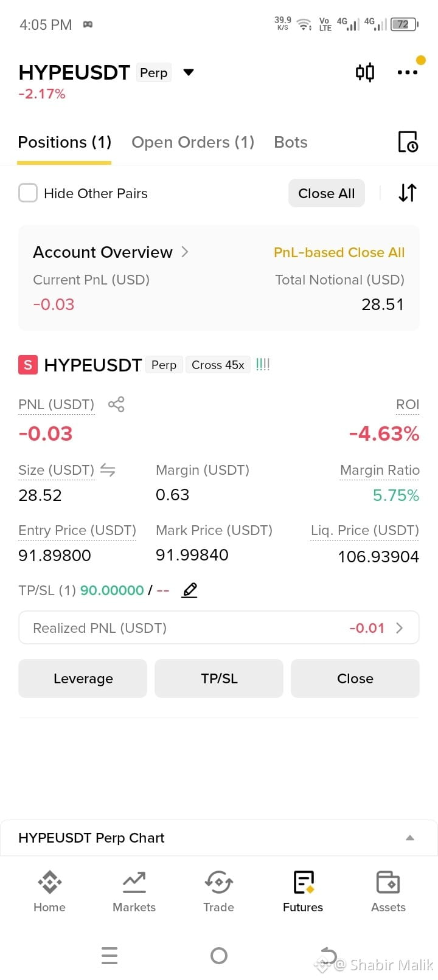Edit TP/SL with pencil icon
The width and height of the screenshot is (438, 980).
click(x=190, y=590)
